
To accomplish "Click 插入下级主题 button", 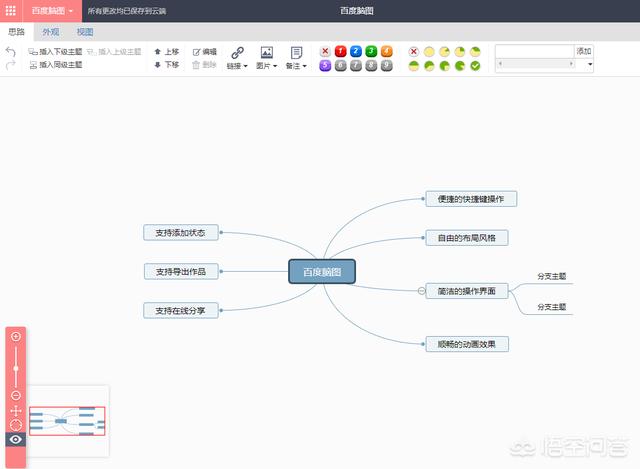I will [55, 51].
